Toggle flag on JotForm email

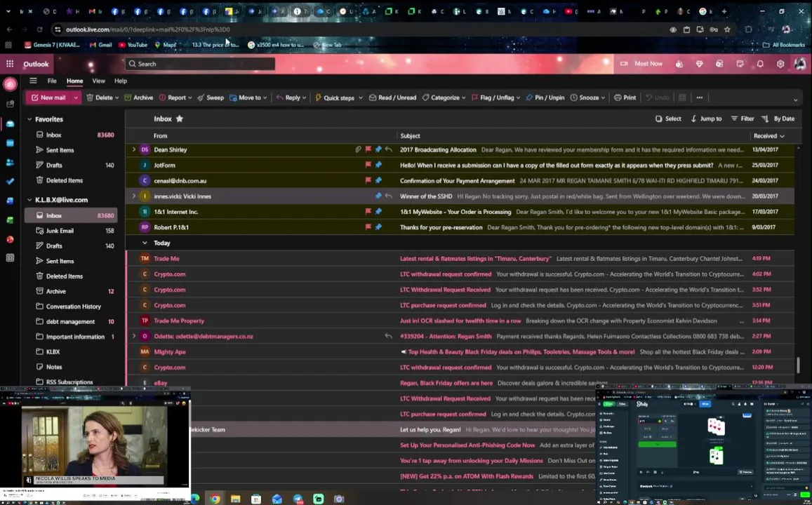[368, 165]
